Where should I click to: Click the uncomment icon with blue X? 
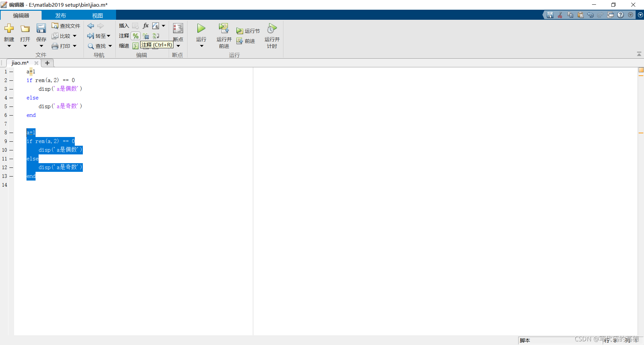click(x=146, y=36)
